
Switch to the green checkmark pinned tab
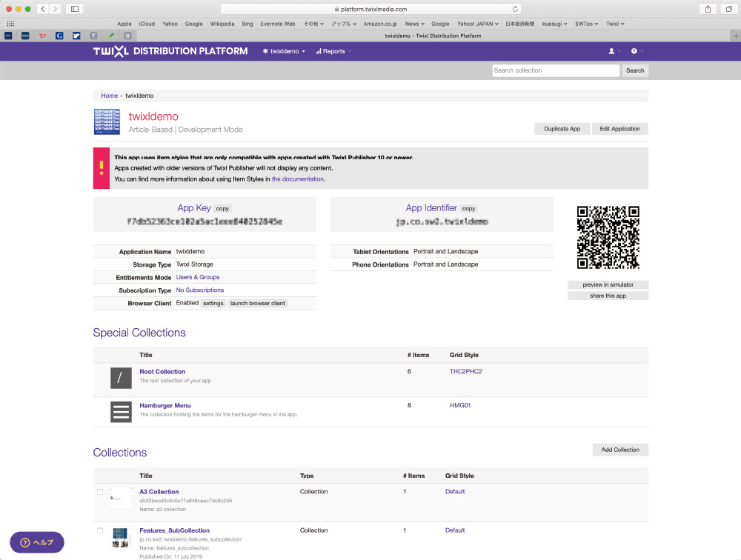coord(110,36)
